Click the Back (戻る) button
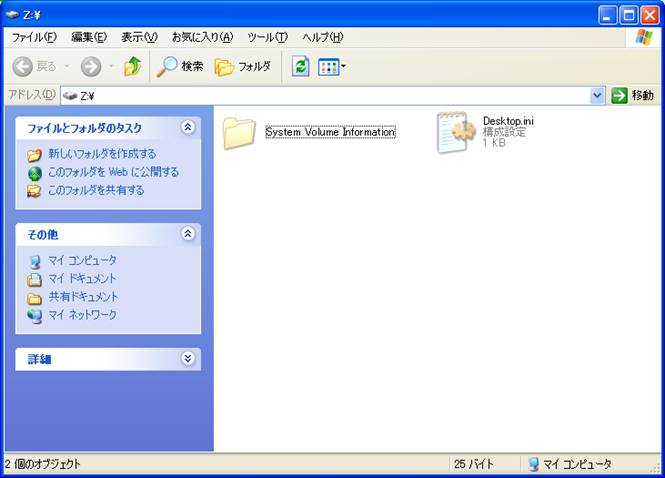665x478 pixels. pyautogui.click(x=34, y=67)
